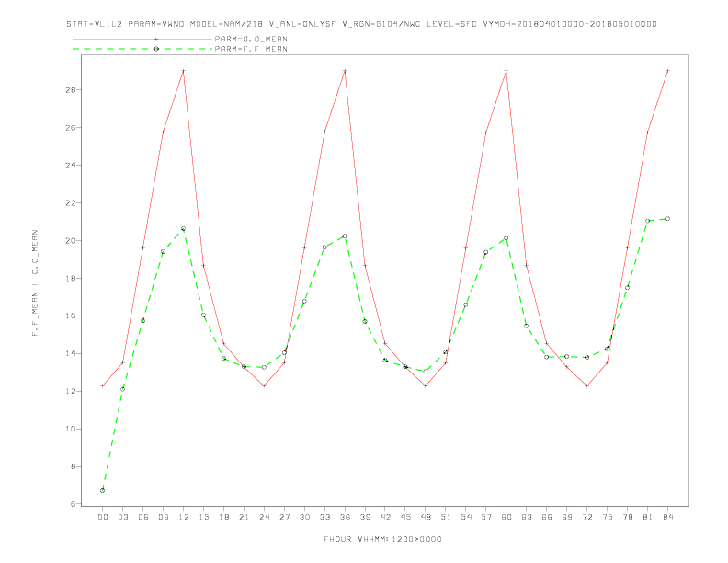Select the red O_MEAN minimum at hour 24

pyautogui.click(x=264, y=385)
